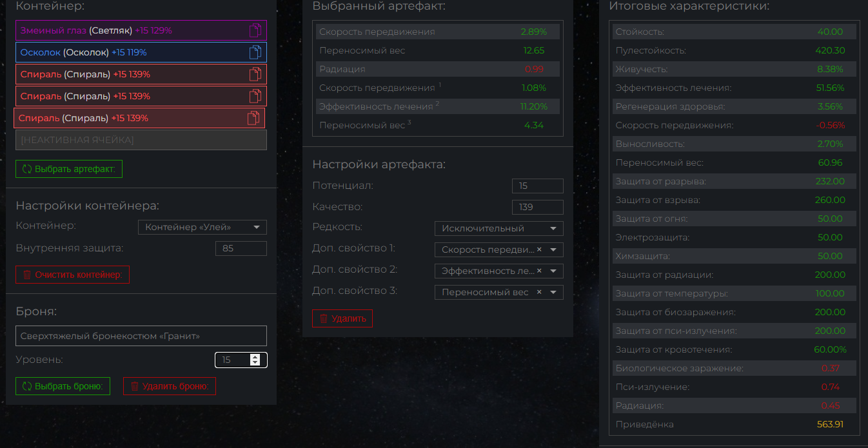Image resolution: width=868 pixels, height=448 pixels.
Task: Click the Выбрать артефакт button
Action: pyautogui.click(x=69, y=169)
